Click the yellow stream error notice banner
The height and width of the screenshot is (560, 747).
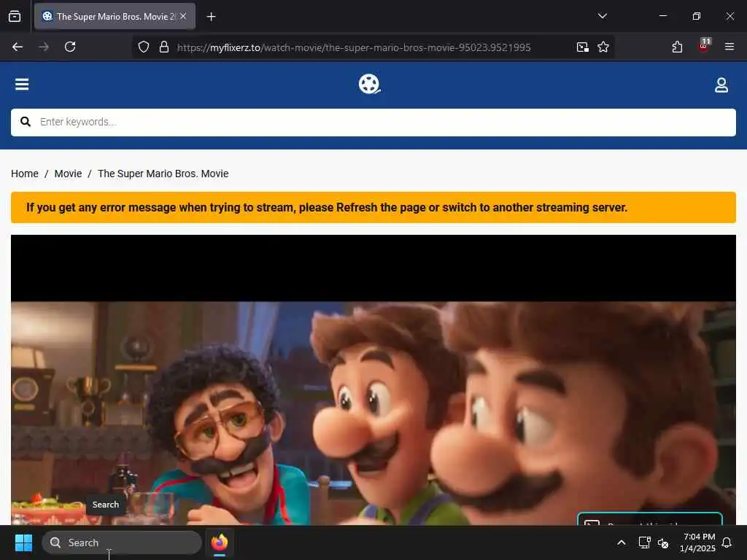[373, 208]
